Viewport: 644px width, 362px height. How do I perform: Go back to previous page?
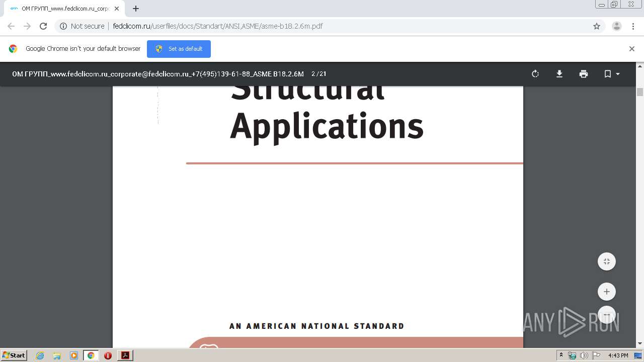tap(11, 26)
